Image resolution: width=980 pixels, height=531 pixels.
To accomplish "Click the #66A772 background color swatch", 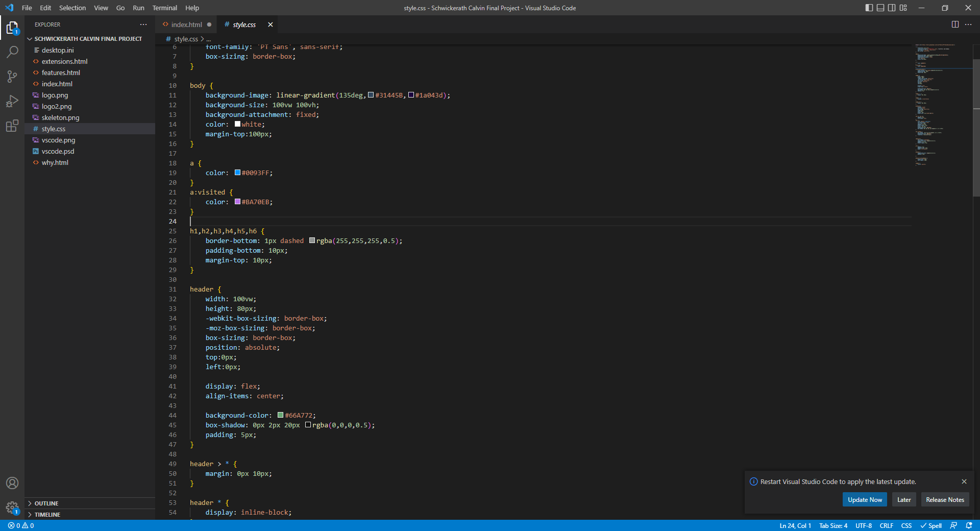I will [280, 415].
